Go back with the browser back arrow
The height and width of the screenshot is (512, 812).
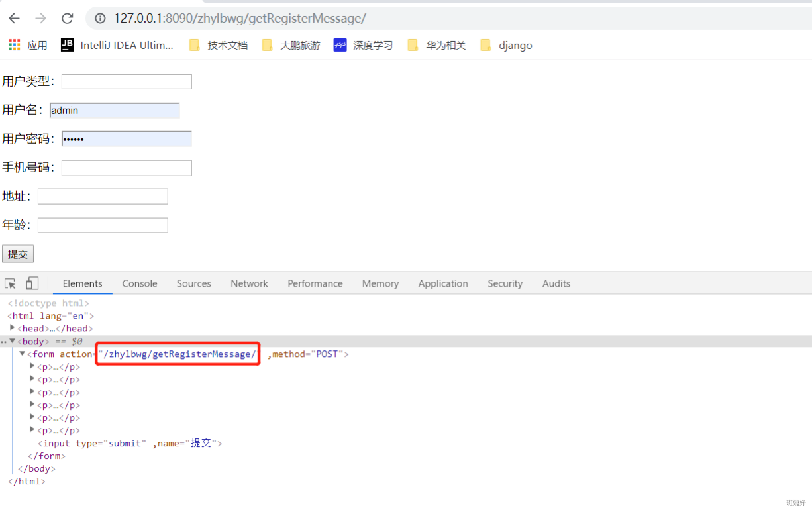click(14, 19)
